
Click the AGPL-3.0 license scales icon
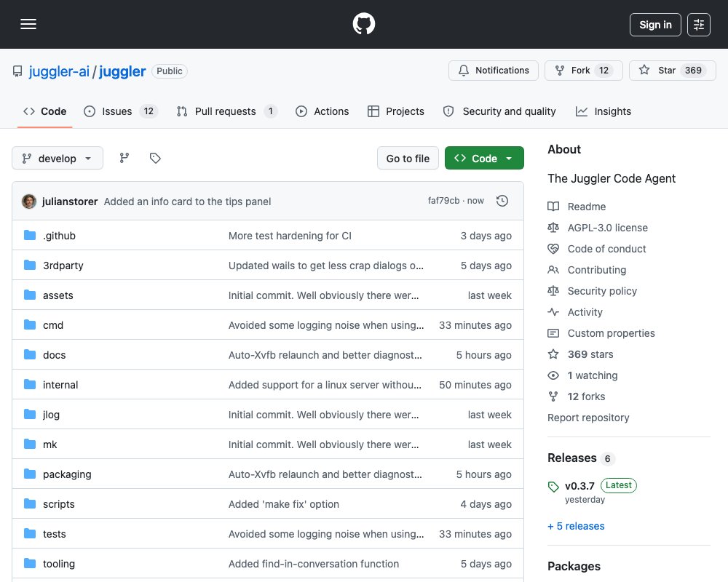553,228
